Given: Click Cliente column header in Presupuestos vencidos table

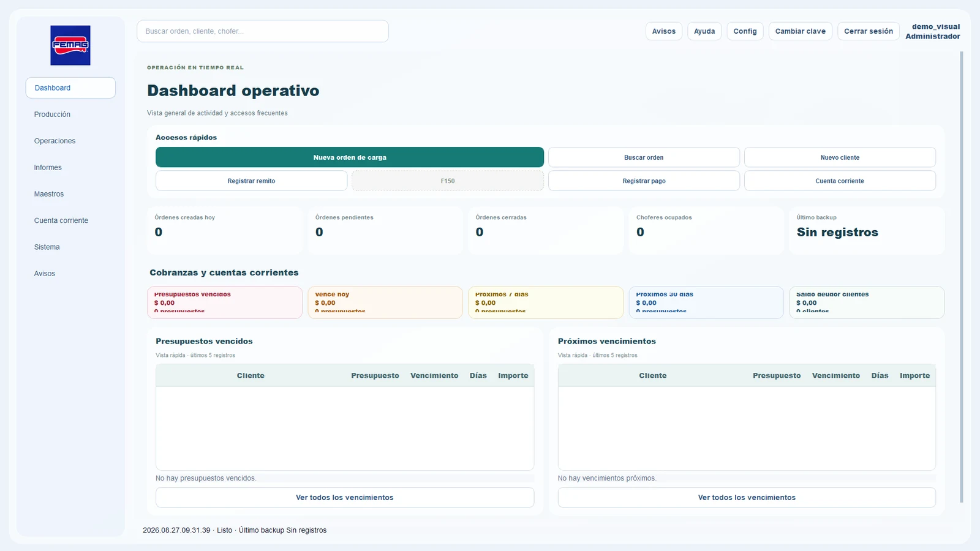Looking at the screenshot, I should coord(251,375).
